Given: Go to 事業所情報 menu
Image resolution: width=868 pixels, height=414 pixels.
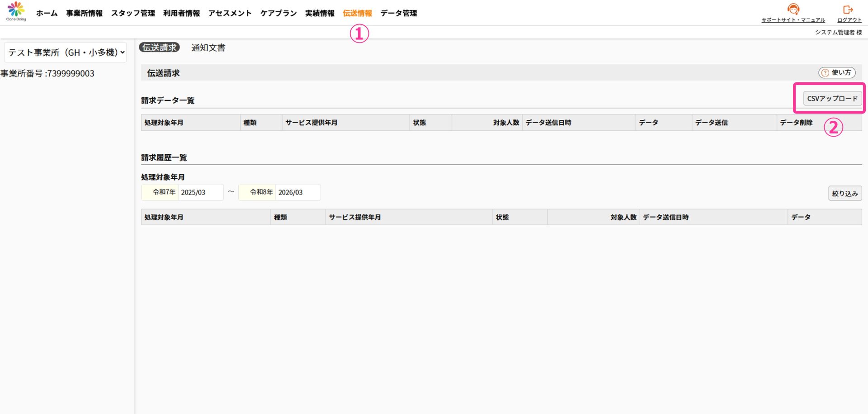Looking at the screenshot, I should point(84,13).
